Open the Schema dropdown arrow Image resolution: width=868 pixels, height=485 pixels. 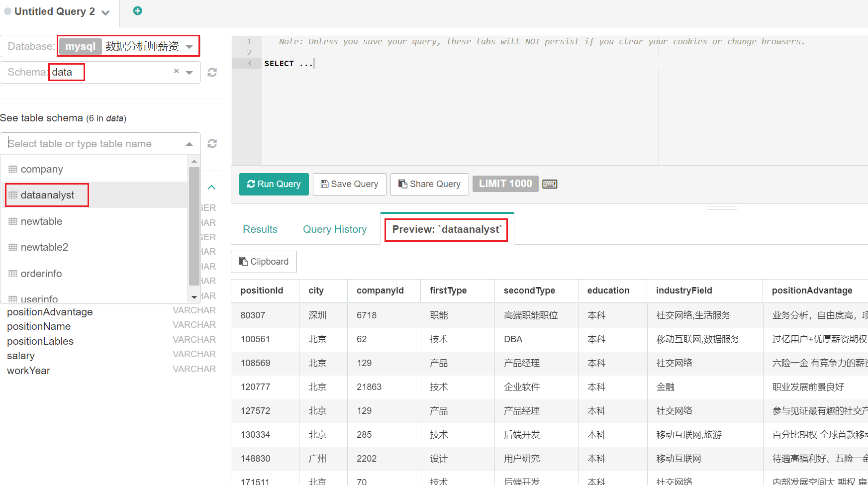point(189,73)
